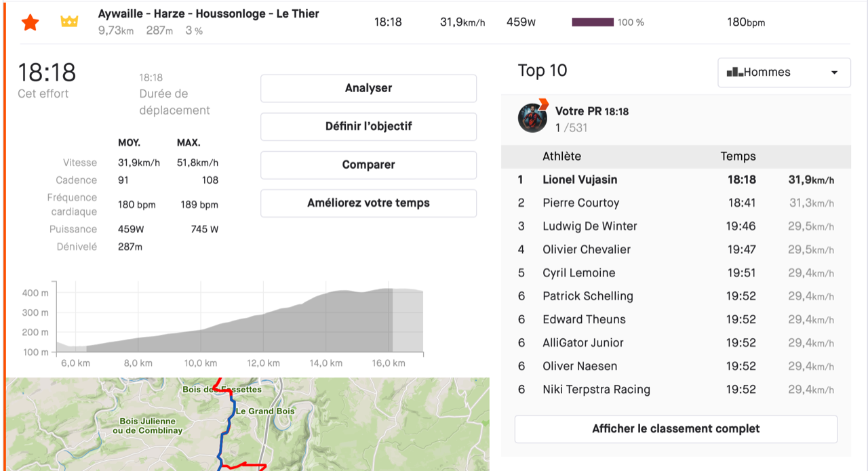Image resolution: width=868 pixels, height=471 pixels.
Task: Click Niki Terpstra Racing athlete name
Action: click(x=596, y=390)
